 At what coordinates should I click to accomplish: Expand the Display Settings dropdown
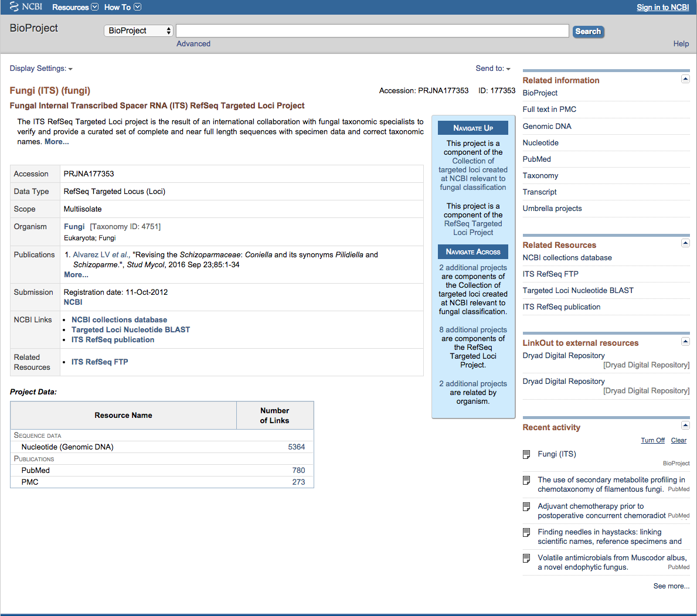tap(41, 69)
